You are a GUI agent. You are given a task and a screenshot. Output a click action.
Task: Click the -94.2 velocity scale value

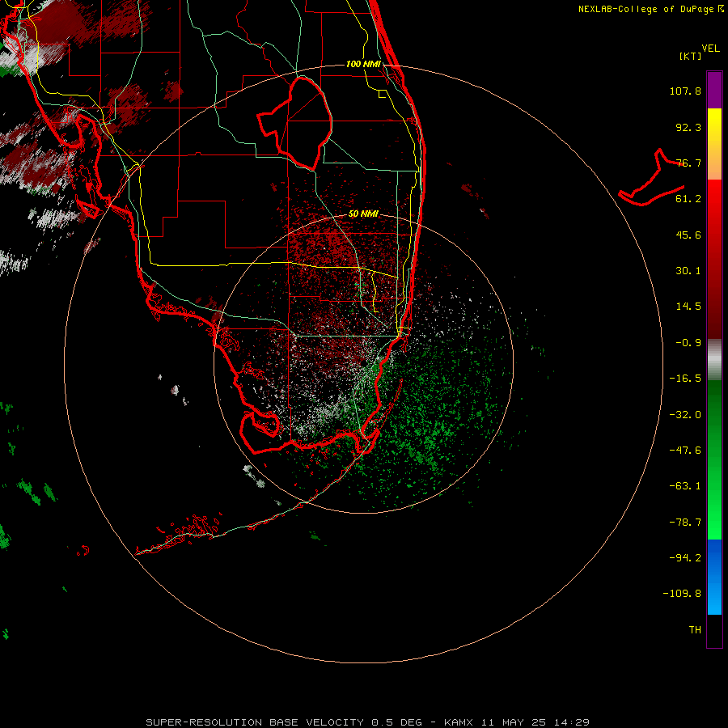point(685,557)
